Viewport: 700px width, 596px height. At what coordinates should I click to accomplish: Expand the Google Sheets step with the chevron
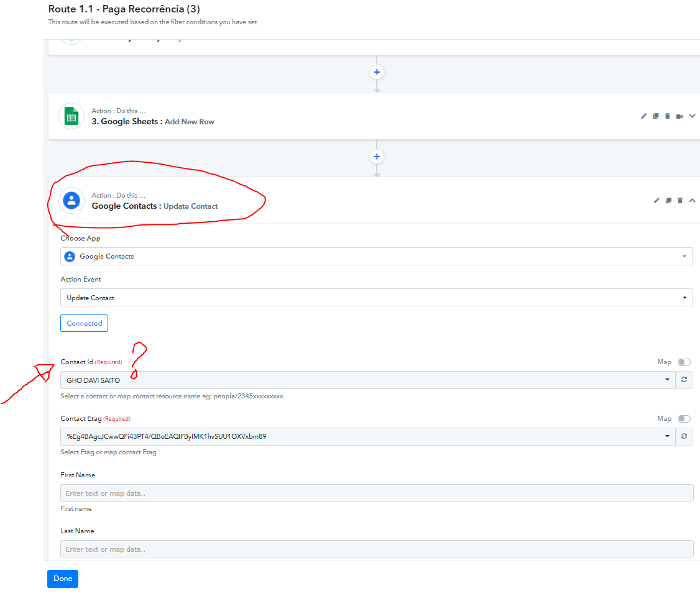(692, 116)
